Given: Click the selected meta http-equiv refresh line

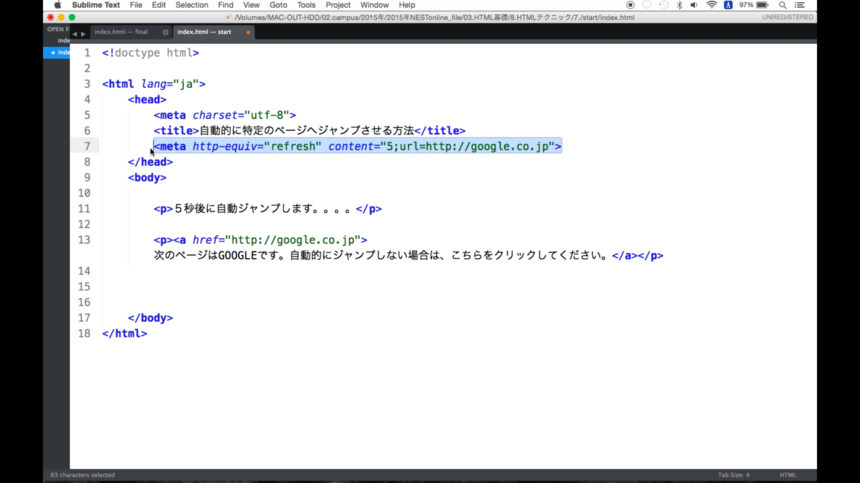Looking at the screenshot, I should pos(358,146).
